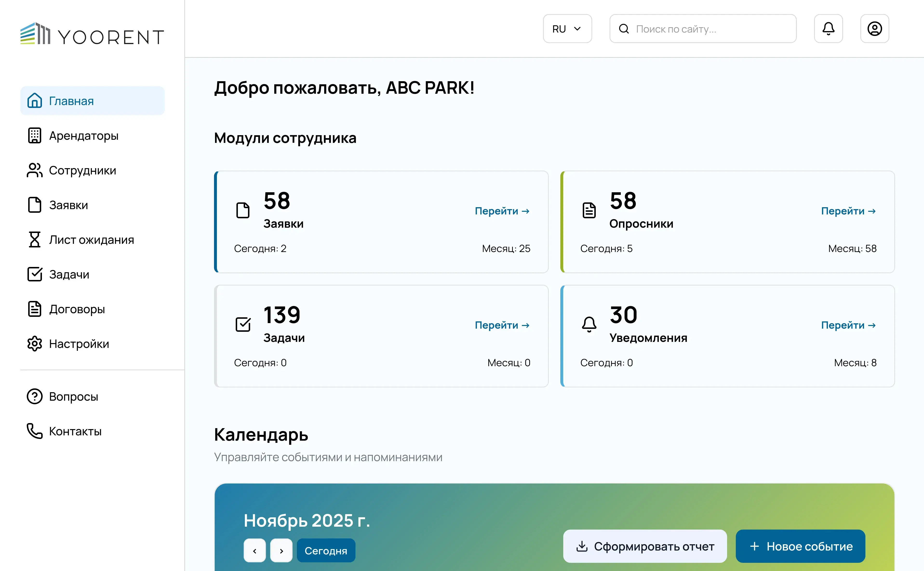This screenshot has width=924, height=571.
Task: Click the Уведомления bell icon in module card
Action: [589, 324]
